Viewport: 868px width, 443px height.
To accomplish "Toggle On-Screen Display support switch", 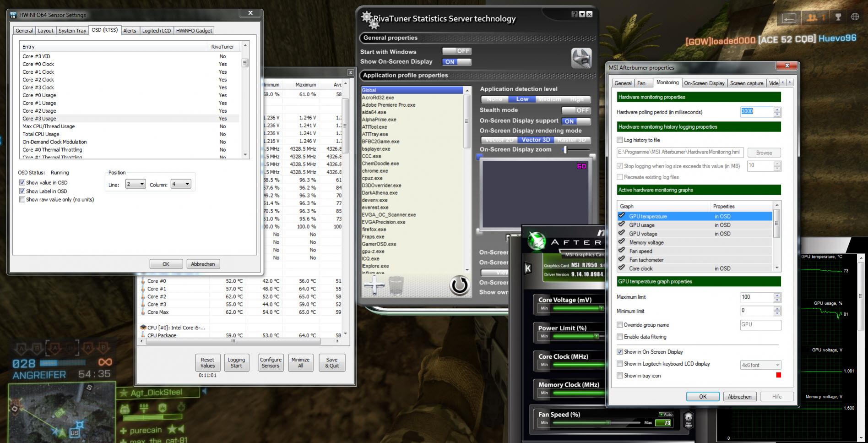I will 576,121.
